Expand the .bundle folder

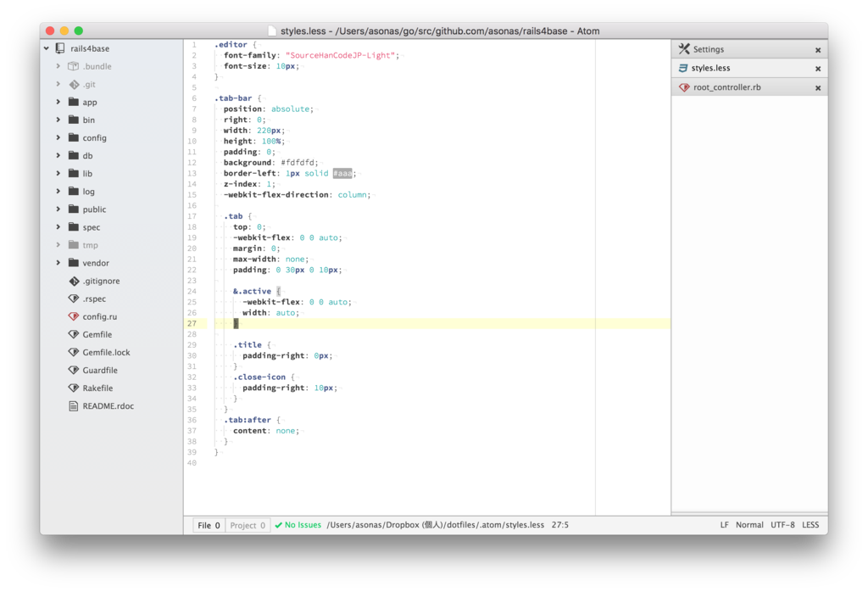[x=58, y=66]
